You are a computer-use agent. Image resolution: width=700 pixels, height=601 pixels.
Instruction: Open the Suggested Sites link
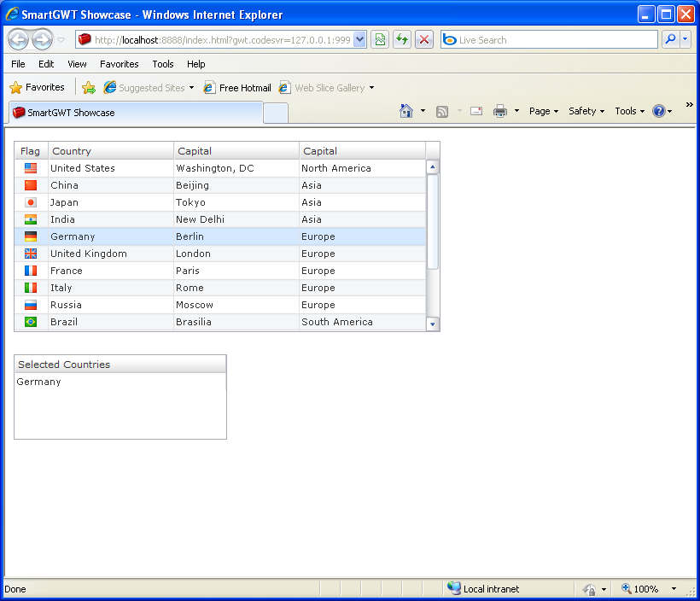pos(149,88)
